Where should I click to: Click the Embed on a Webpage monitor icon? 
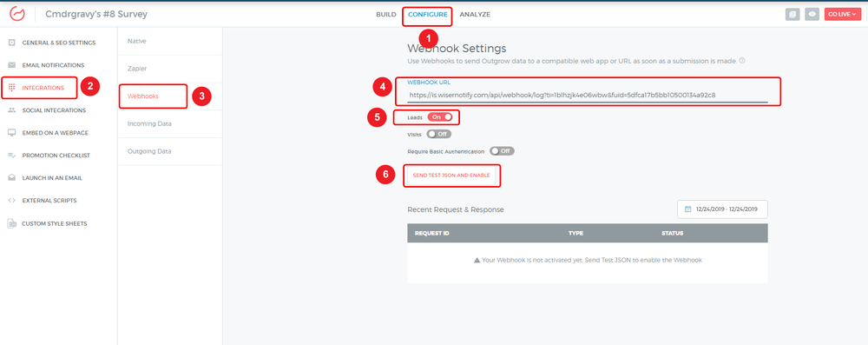pyautogui.click(x=11, y=133)
